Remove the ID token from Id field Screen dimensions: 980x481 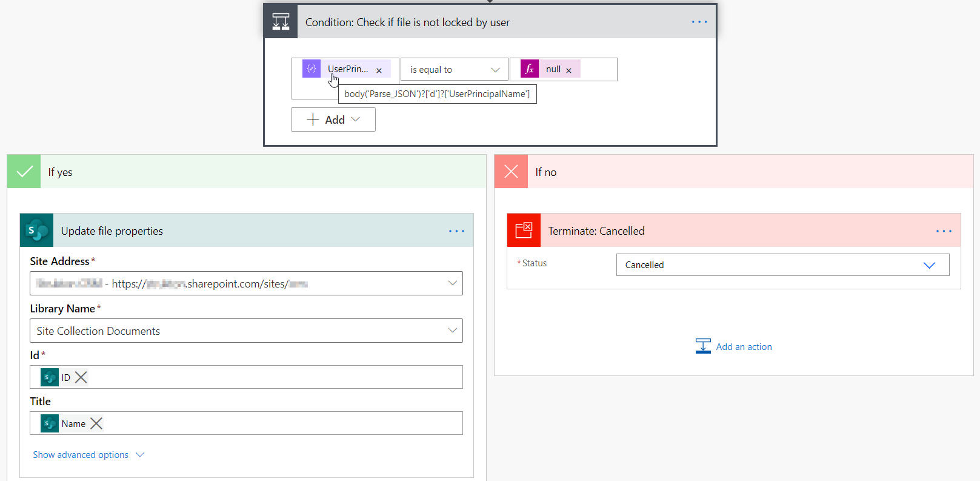click(x=81, y=377)
